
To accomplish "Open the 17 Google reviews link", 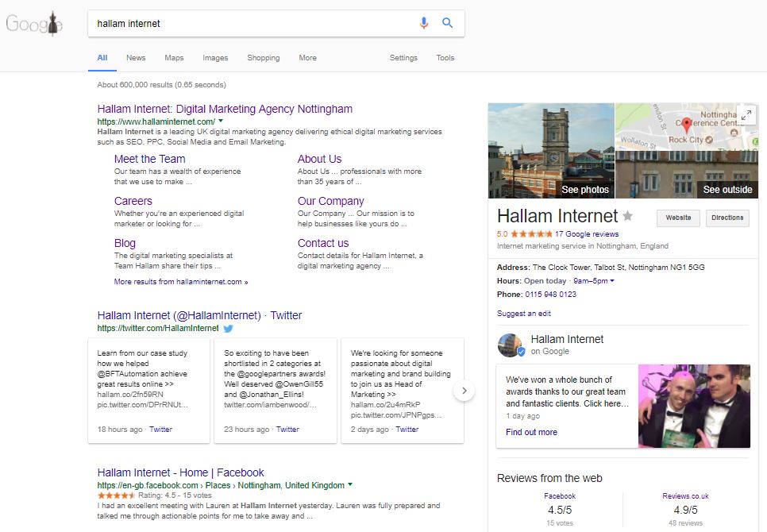I will click(587, 234).
